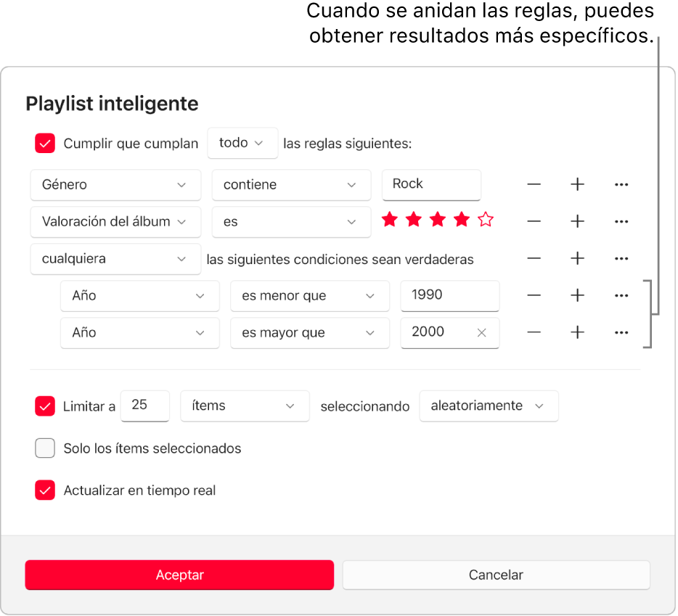Viewport: 678px width, 616px height.
Task: Set album rating to five stars
Action: 485,218
